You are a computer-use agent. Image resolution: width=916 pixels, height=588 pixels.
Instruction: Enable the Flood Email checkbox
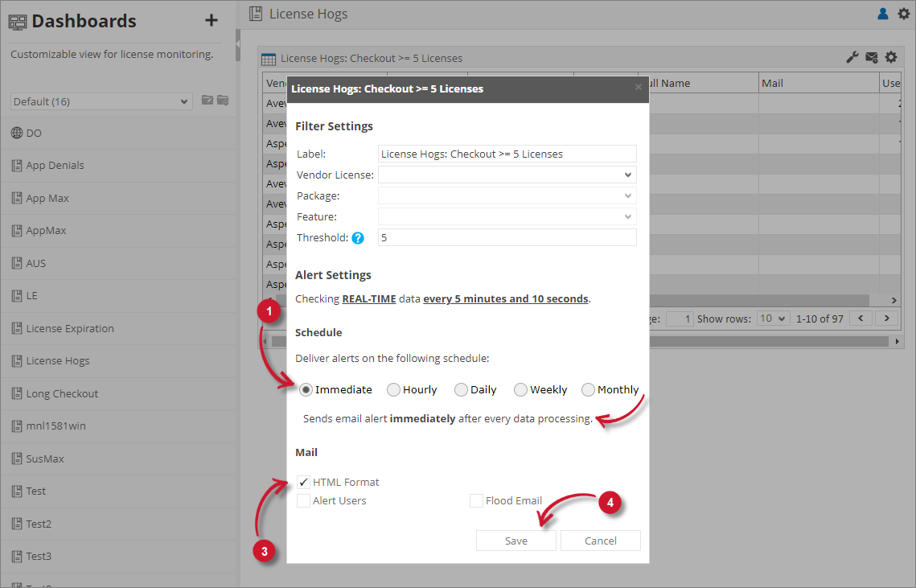476,501
